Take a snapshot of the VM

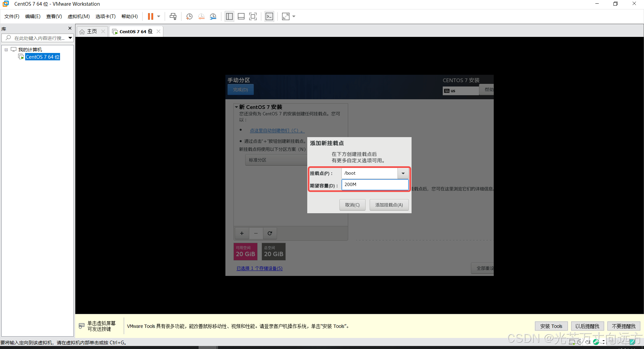click(x=189, y=16)
